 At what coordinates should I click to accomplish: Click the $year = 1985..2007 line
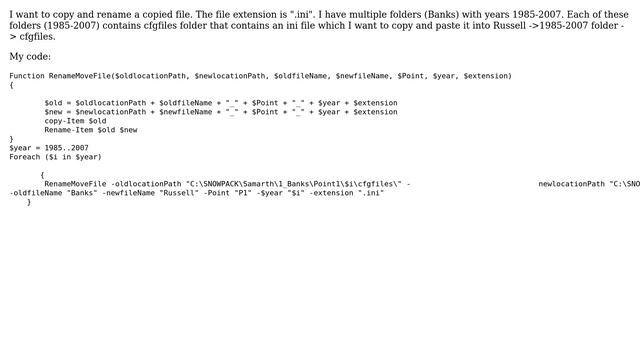click(49, 148)
